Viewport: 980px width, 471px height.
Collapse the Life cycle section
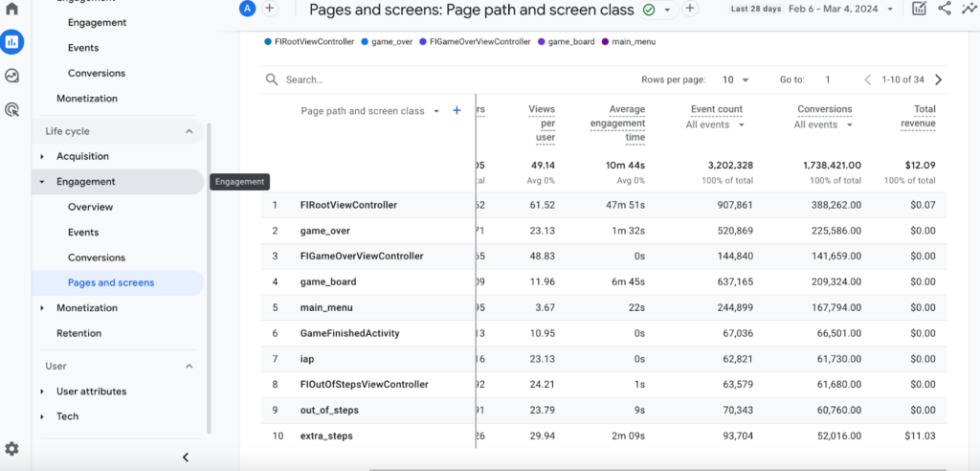189,131
